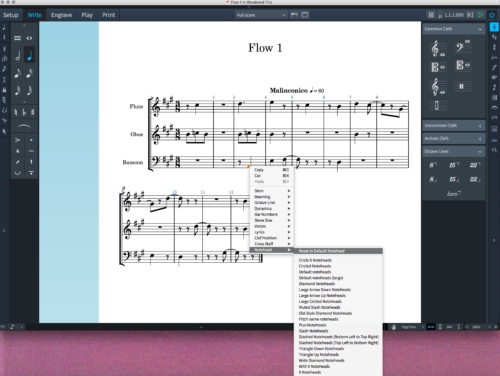
Task: Insert a treble clef from Common Clefs
Action: click(438, 49)
